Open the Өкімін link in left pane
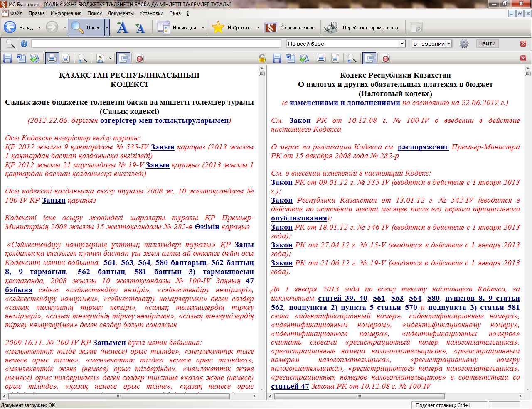 coord(207,227)
